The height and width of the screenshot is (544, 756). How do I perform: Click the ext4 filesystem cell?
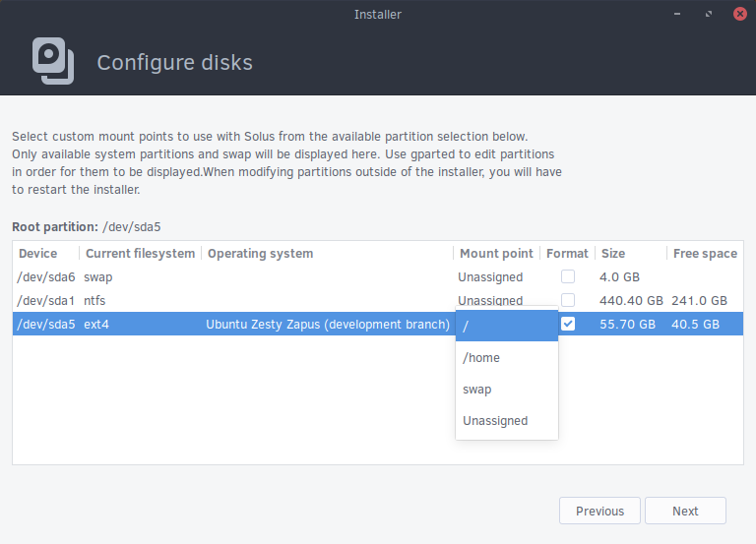[x=96, y=325]
